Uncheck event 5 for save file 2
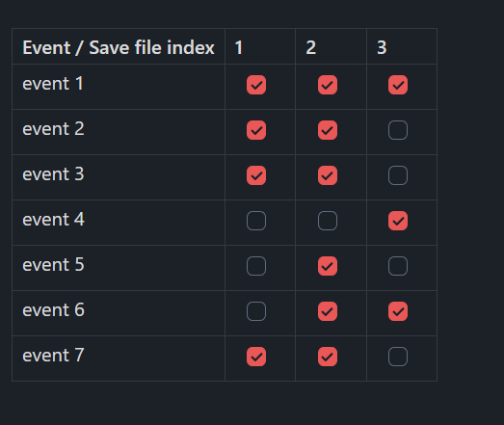Screen dimensions: 504x425 (328, 266)
